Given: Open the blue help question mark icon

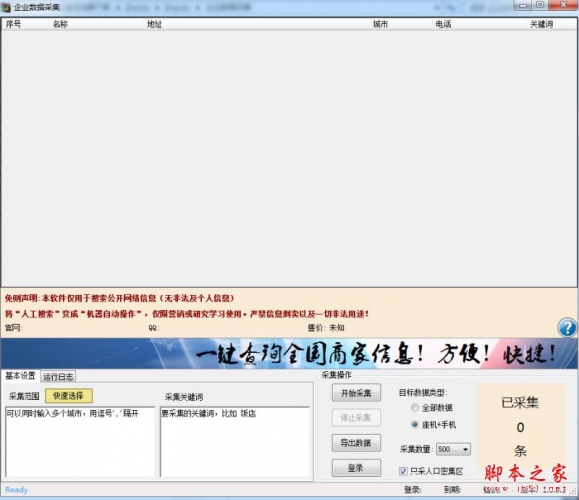Looking at the screenshot, I should click(x=567, y=328).
